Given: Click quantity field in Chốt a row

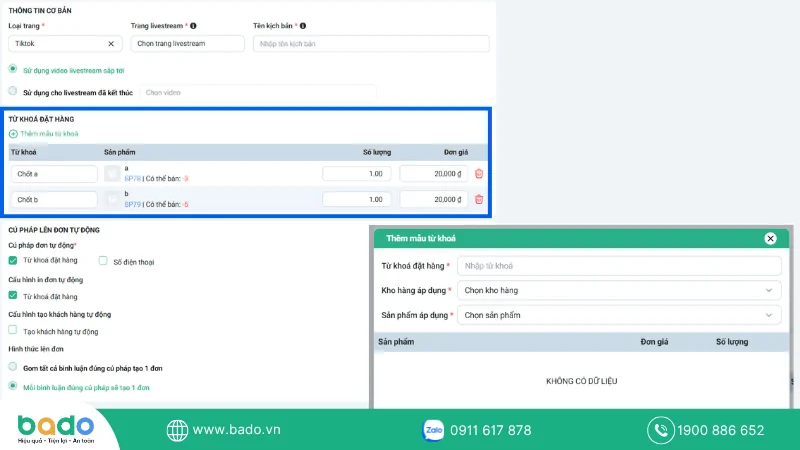Looking at the screenshot, I should click(357, 174).
